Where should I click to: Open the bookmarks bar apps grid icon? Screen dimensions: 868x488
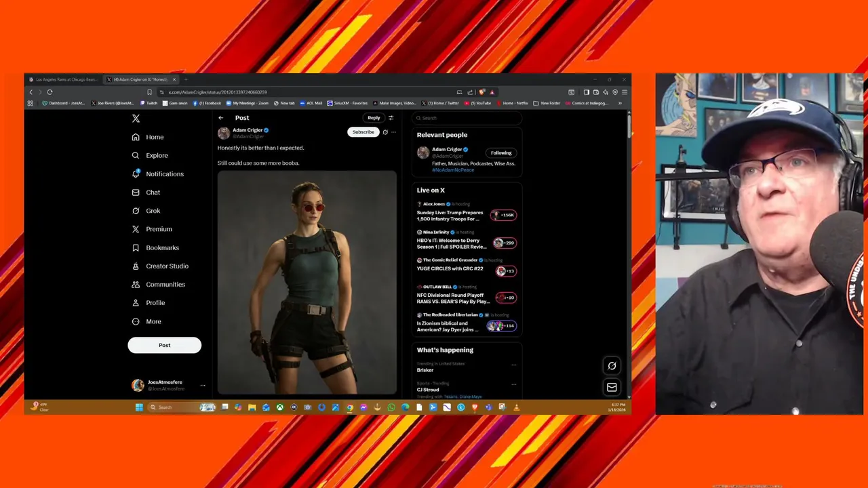pos(30,103)
